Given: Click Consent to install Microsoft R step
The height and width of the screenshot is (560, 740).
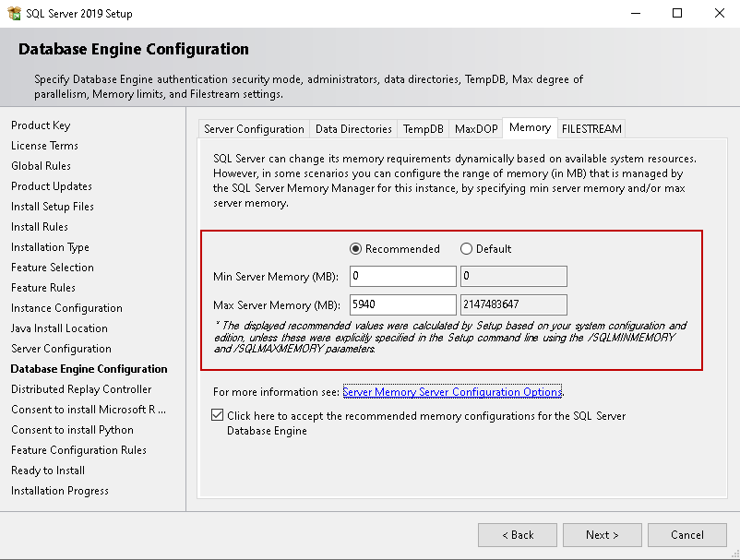Looking at the screenshot, I should click(x=89, y=409).
